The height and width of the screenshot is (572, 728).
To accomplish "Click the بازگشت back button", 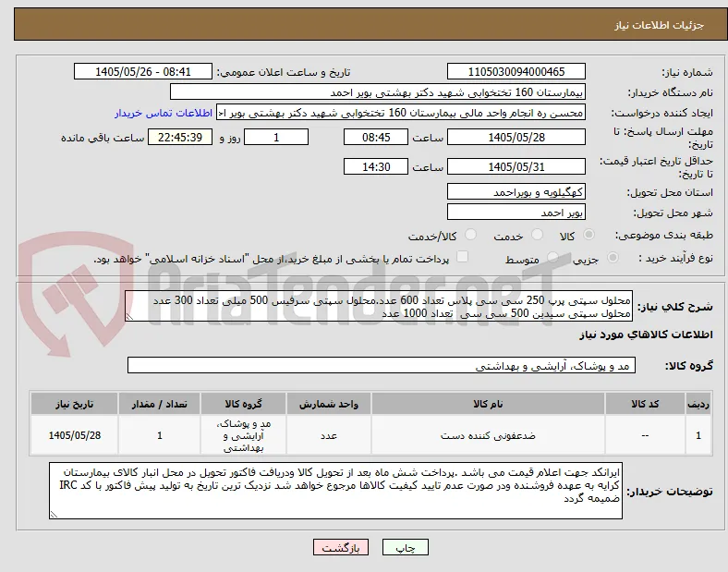I will pos(341,547).
